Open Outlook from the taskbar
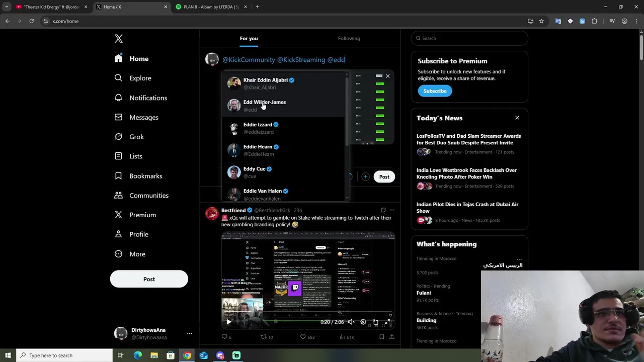Image resolution: width=644 pixels, height=362 pixels. (203, 355)
